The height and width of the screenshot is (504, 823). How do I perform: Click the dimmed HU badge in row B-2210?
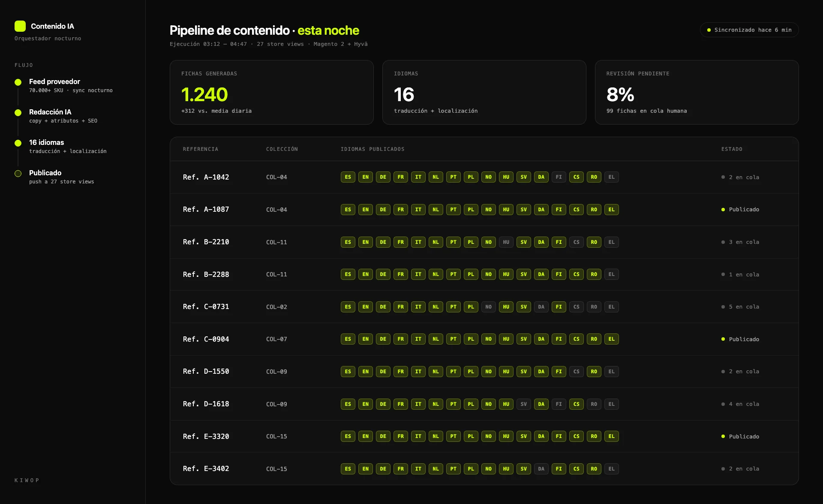tap(506, 242)
